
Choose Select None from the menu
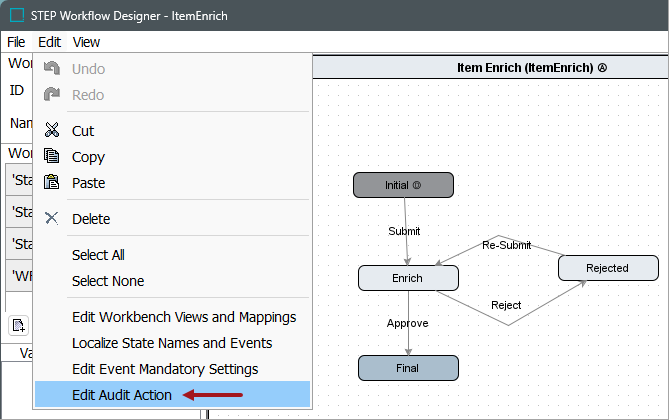[x=108, y=281]
